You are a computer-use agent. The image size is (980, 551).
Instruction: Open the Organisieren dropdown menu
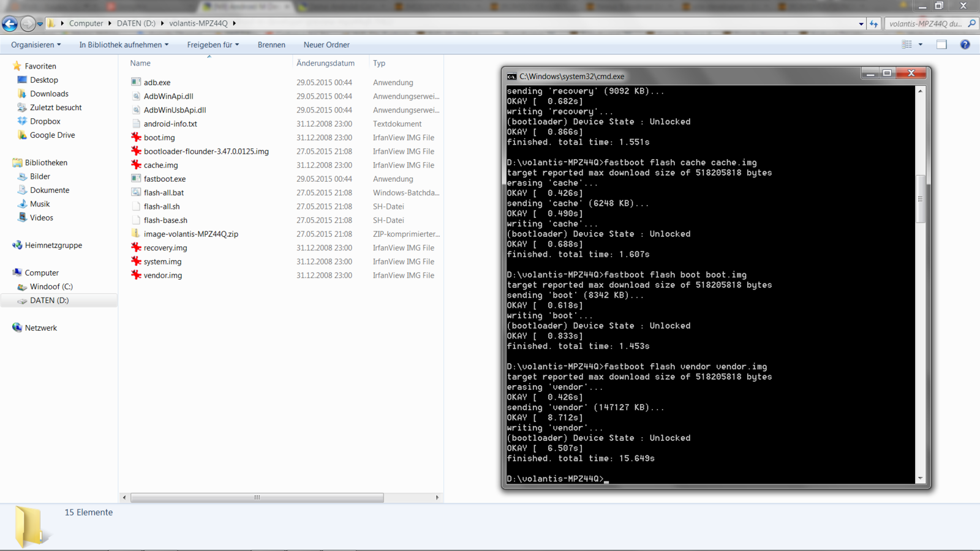(36, 45)
